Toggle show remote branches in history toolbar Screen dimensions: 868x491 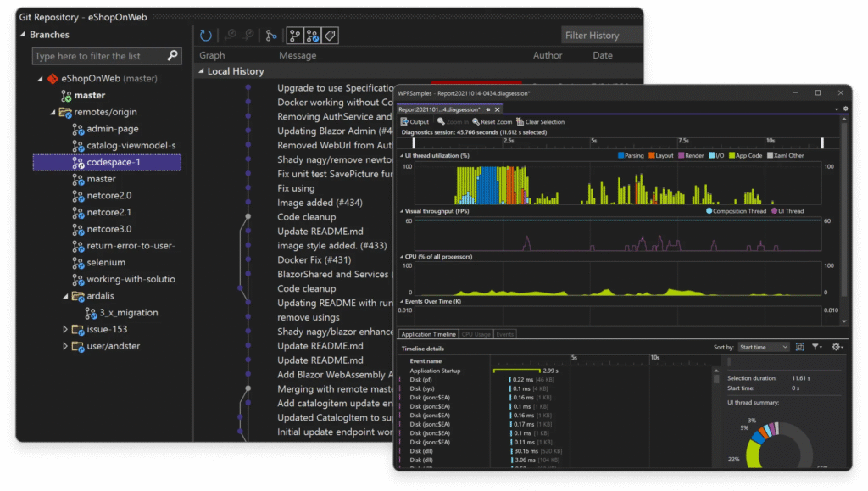tap(312, 36)
